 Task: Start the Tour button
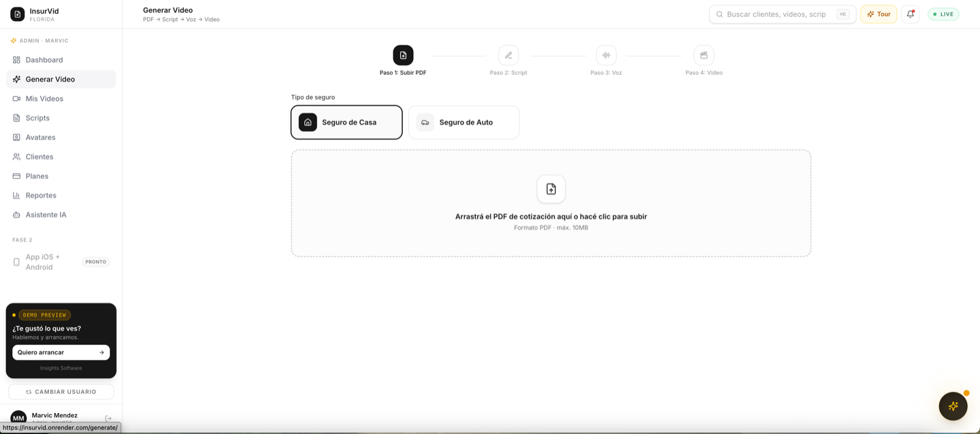tap(879, 14)
